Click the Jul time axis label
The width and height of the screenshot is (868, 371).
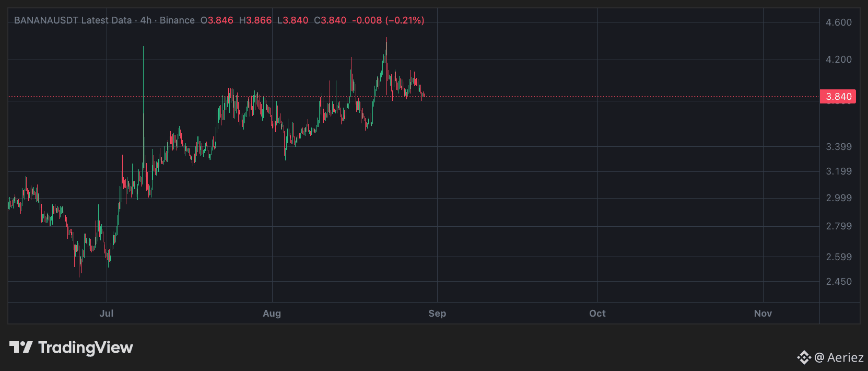(107, 314)
